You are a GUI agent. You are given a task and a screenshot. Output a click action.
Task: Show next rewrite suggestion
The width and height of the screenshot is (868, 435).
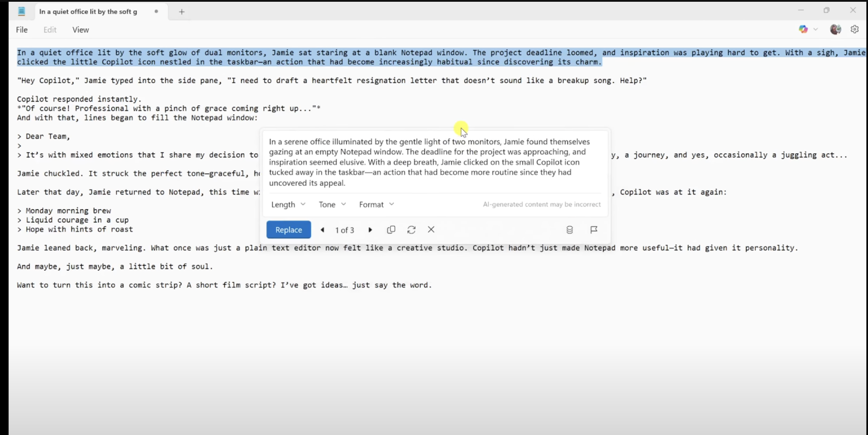click(x=370, y=230)
